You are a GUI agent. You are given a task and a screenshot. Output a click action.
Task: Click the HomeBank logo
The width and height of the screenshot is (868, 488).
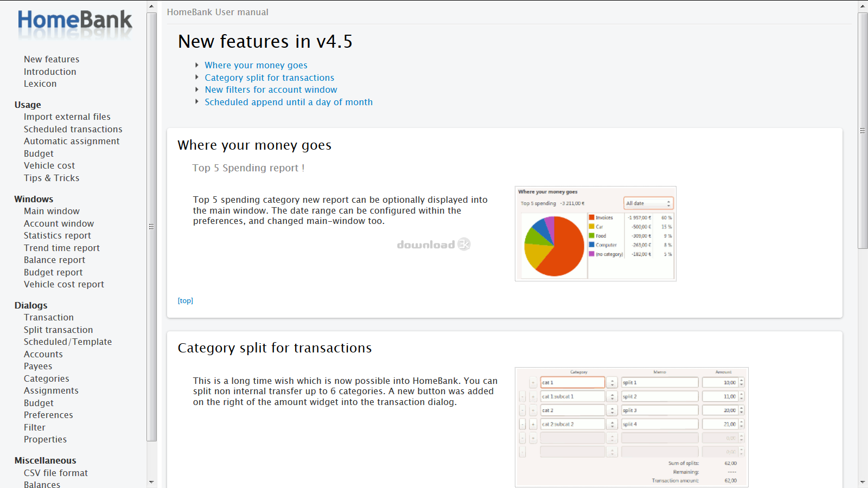(75, 24)
